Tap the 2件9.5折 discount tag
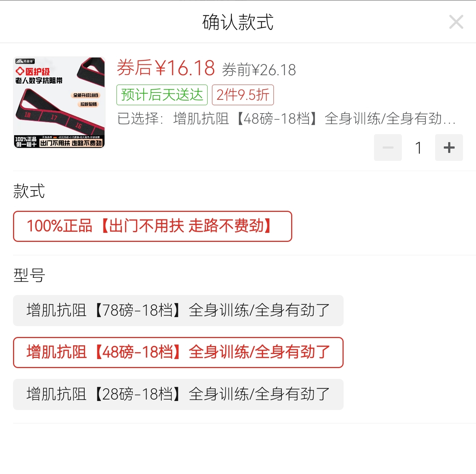The height and width of the screenshot is (474, 476). pos(243,95)
